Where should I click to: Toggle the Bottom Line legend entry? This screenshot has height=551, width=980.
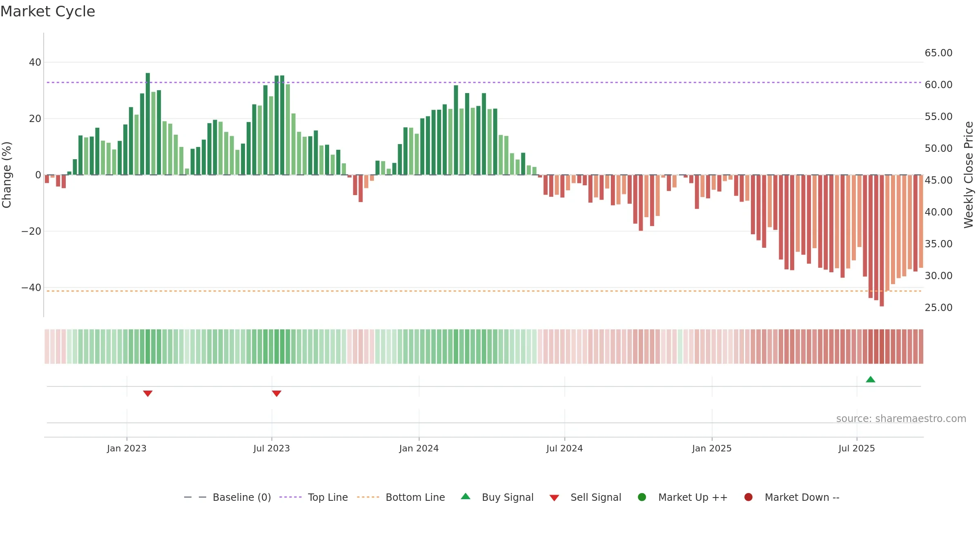point(401,497)
